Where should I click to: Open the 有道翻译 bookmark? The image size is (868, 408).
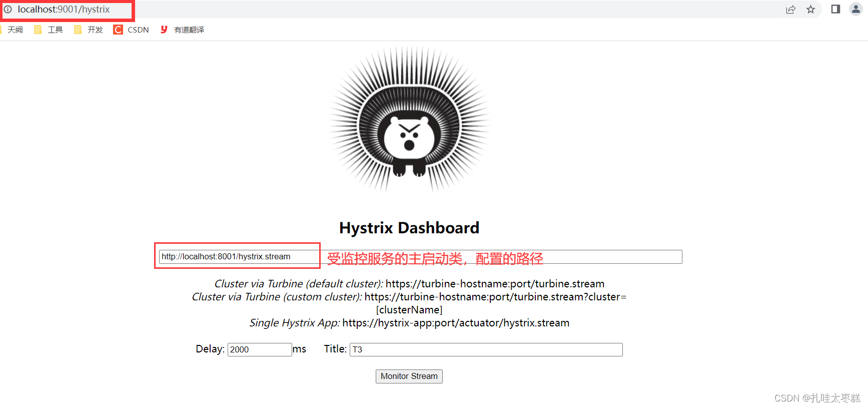point(182,30)
